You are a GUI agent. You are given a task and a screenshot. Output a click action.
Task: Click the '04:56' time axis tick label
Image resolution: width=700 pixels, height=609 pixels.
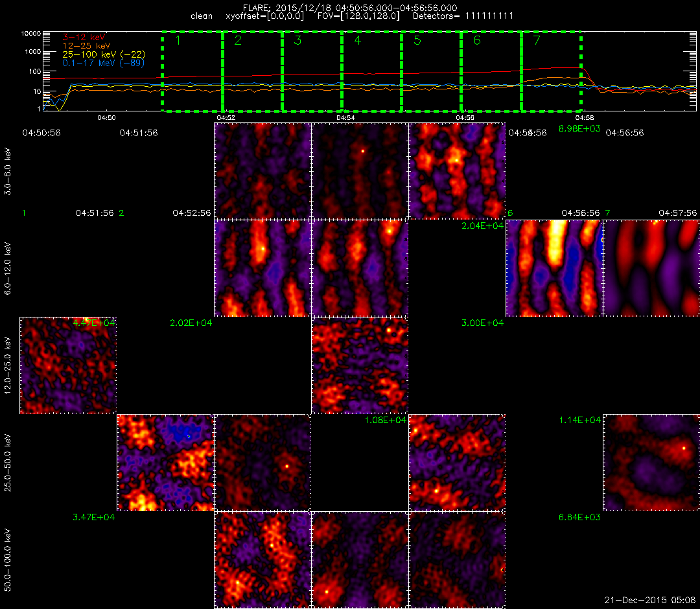(465, 118)
